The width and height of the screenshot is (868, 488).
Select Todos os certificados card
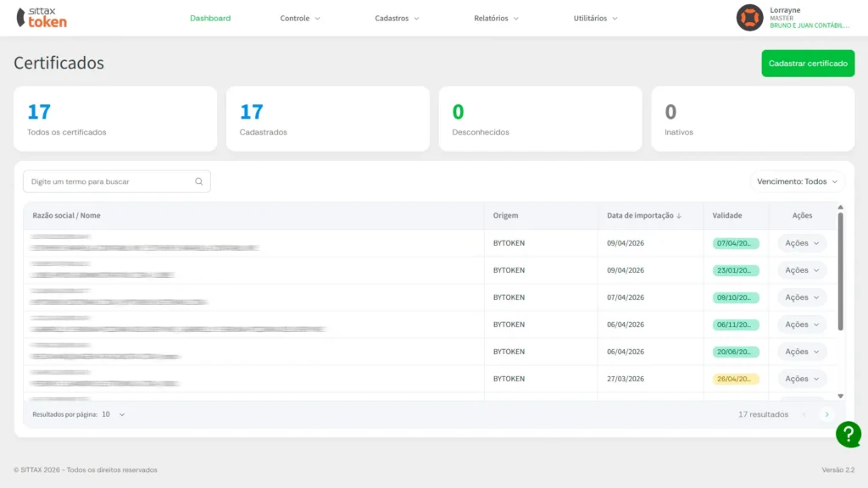(x=115, y=119)
